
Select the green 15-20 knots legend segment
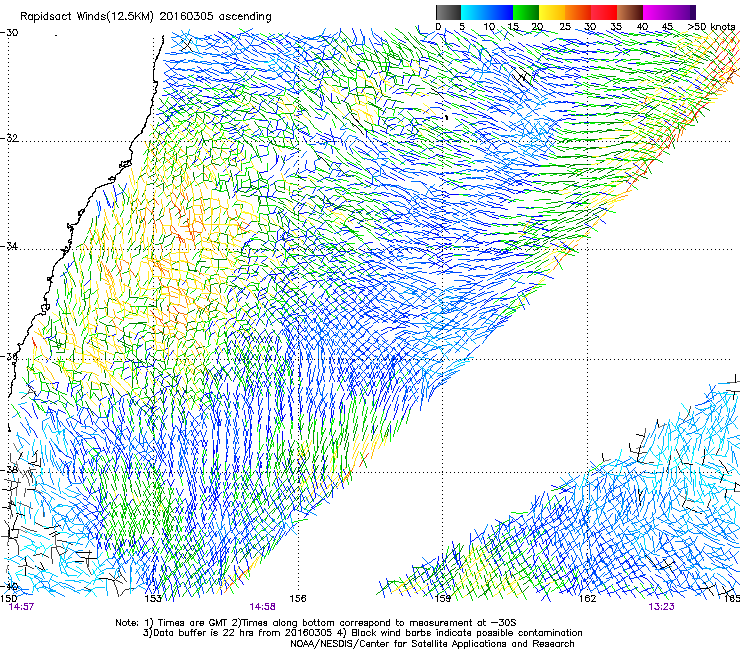point(526,12)
